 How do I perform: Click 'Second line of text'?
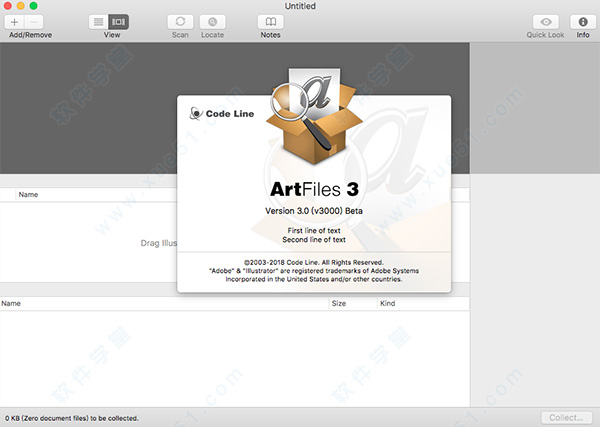314,240
